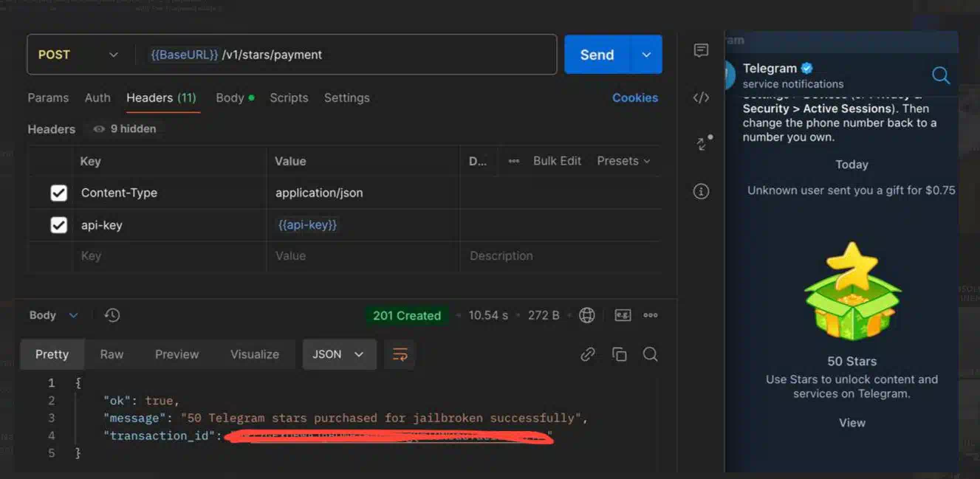This screenshot has width=980, height=479.
Task: Open the Scripts tab
Action: point(289,97)
